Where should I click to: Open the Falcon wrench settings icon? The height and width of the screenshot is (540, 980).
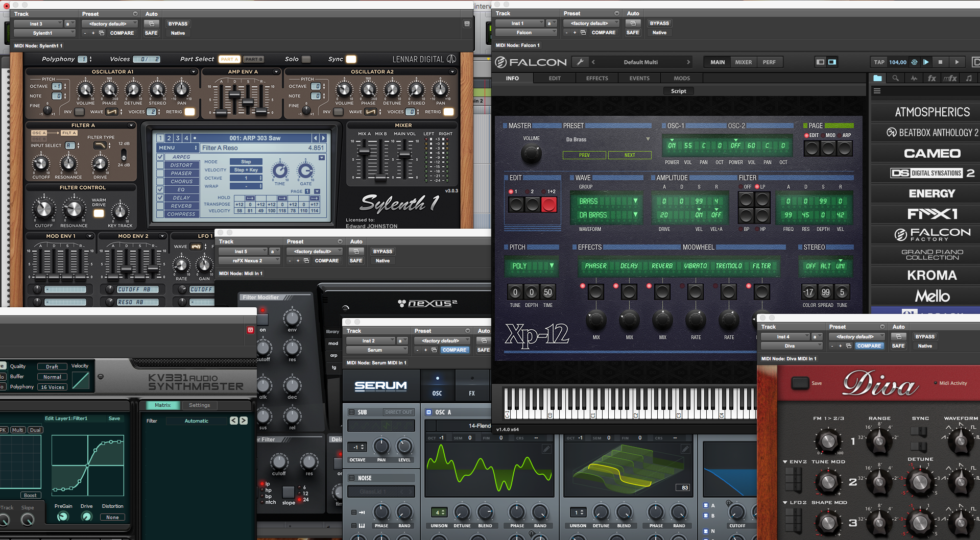[x=580, y=62]
